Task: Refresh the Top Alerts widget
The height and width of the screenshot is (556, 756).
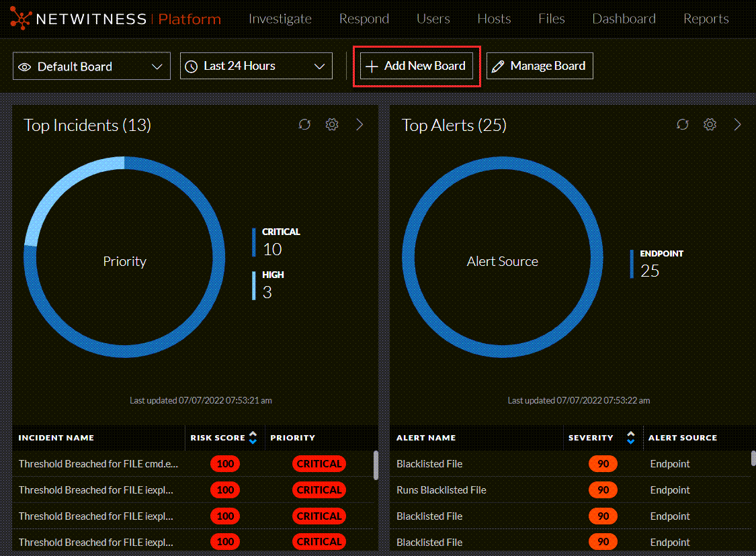Action: tap(683, 125)
